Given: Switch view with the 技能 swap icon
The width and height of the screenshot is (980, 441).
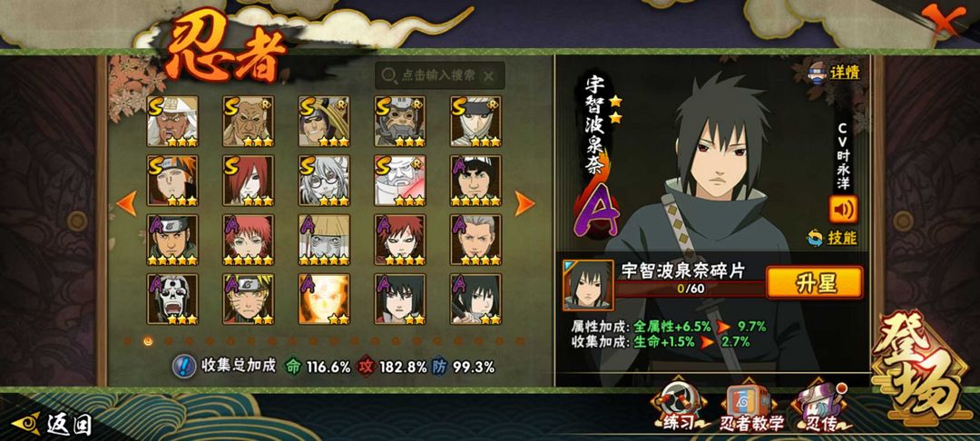Looking at the screenshot, I should (814, 238).
